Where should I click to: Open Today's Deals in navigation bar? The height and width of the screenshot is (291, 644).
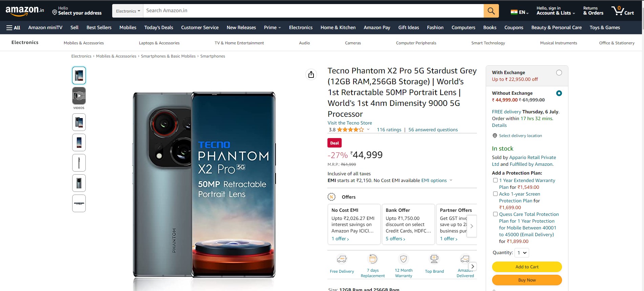tap(159, 28)
